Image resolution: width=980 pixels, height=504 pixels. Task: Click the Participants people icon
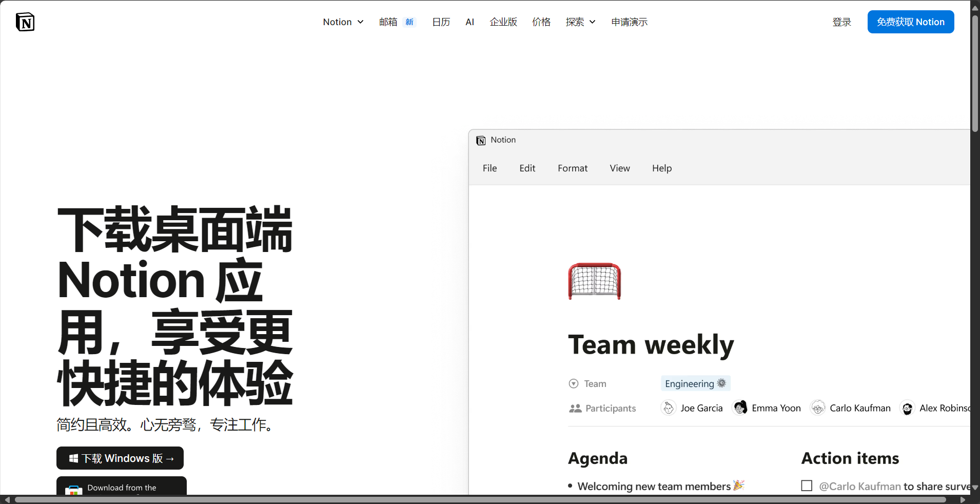coord(575,409)
